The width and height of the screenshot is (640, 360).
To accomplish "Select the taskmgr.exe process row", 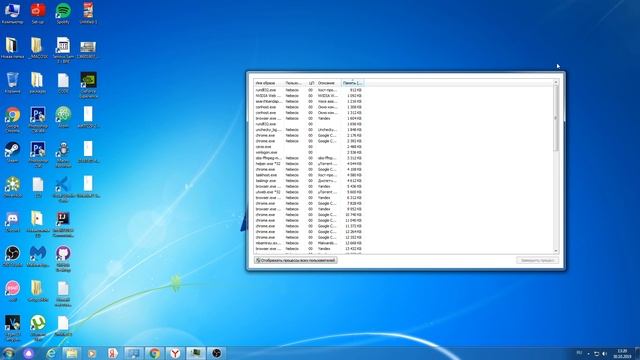I will pyautogui.click(x=308, y=180).
